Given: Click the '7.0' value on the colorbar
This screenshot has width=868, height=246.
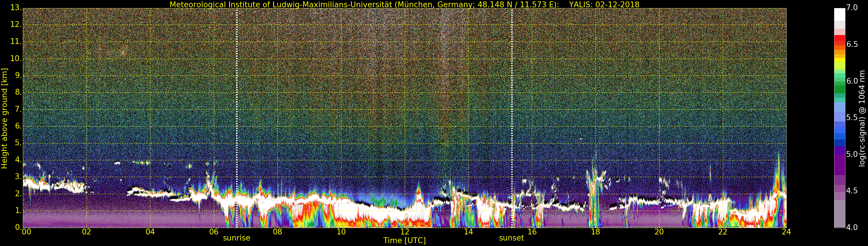Looking at the screenshot, I should point(852,8).
